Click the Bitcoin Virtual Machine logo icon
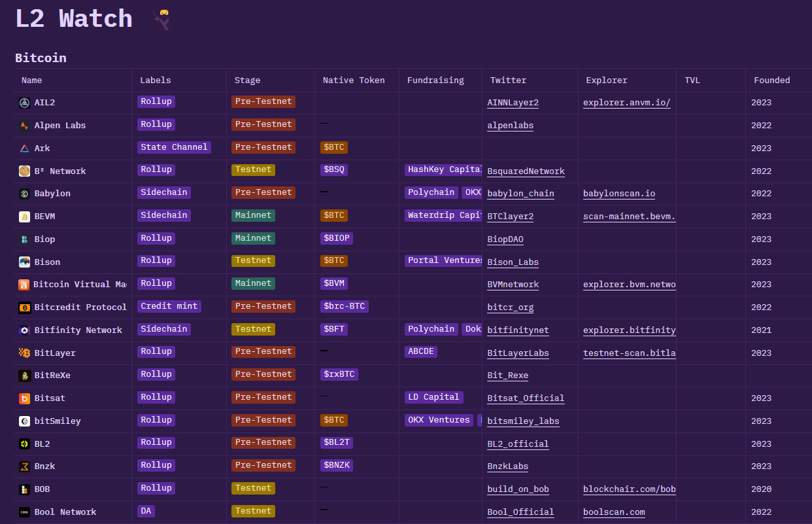Image resolution: width=812 pixels, height=524 pixels. point(24,285)
